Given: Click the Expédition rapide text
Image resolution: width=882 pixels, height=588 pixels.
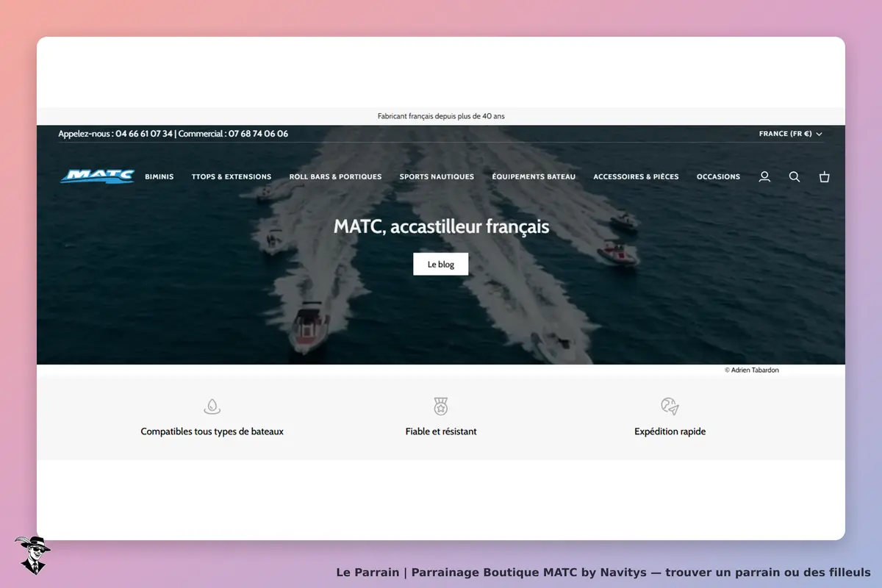Looking at the screenshot, I should [670, 431].
